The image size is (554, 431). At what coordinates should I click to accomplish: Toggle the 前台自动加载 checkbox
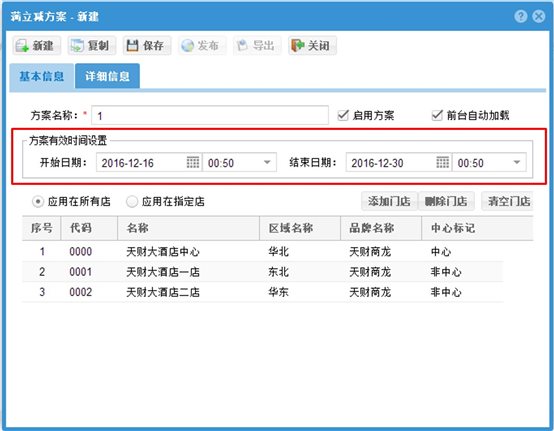(x=437, y=115)
